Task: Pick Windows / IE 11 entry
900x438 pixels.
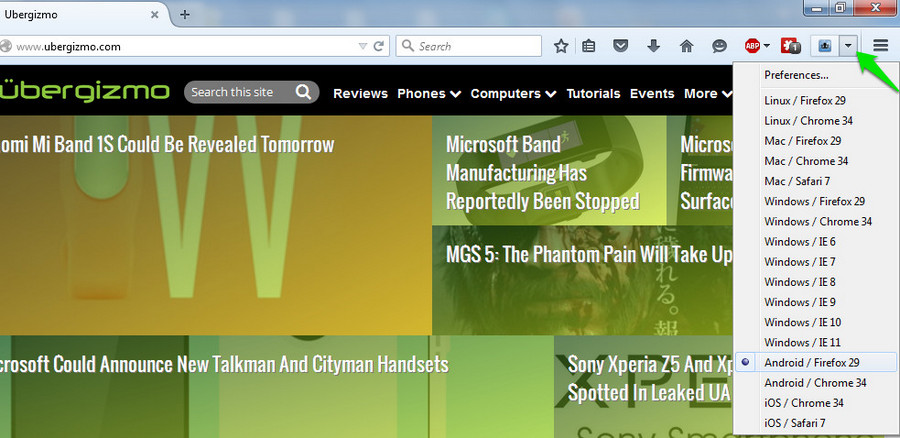Action: pyautogui.click(x=816, y=342)
